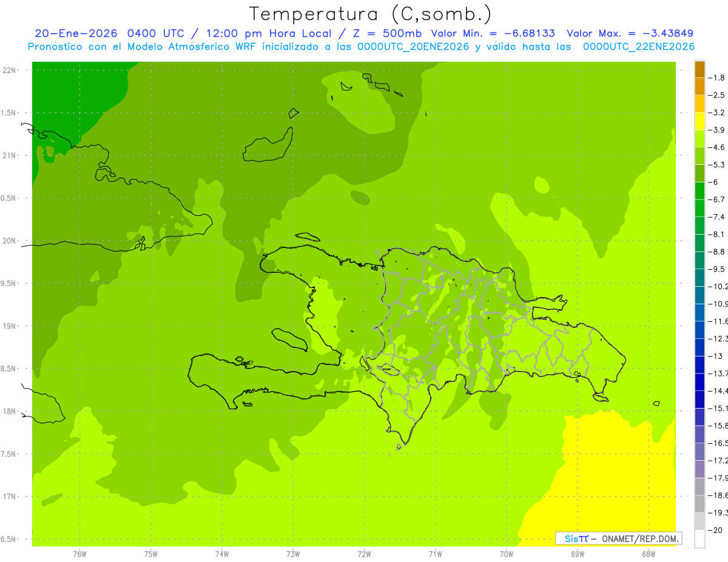This screenshot has height=562, width=728.
Task: Click the '0400 UTC' time label
Action: (156, 33)
